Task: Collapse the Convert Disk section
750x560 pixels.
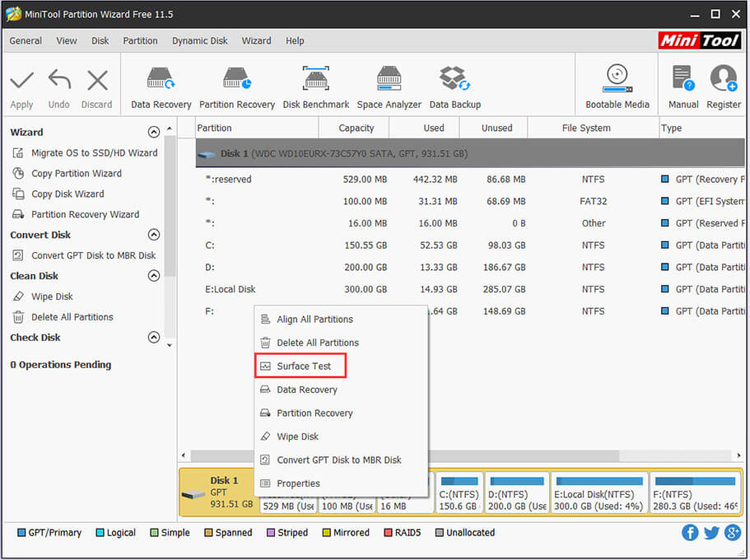Action: point(154,235)
